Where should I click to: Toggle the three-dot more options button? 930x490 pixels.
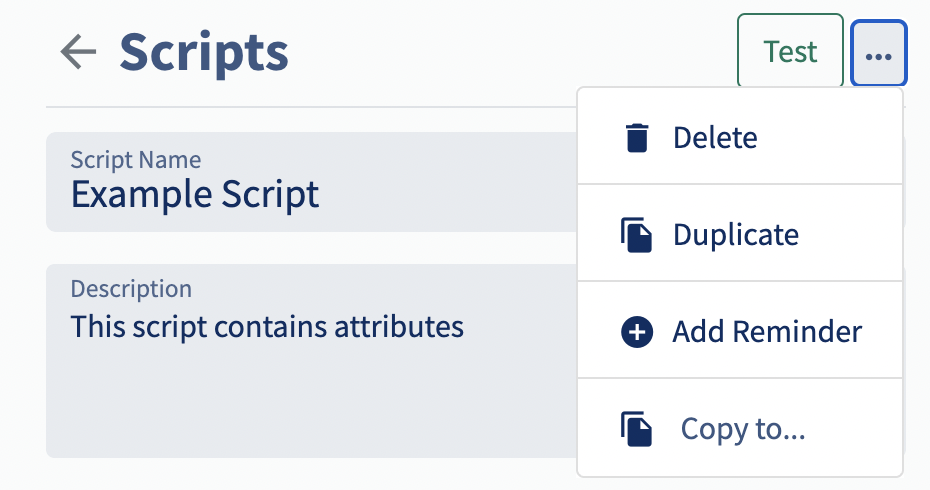[x=878, y=53]
